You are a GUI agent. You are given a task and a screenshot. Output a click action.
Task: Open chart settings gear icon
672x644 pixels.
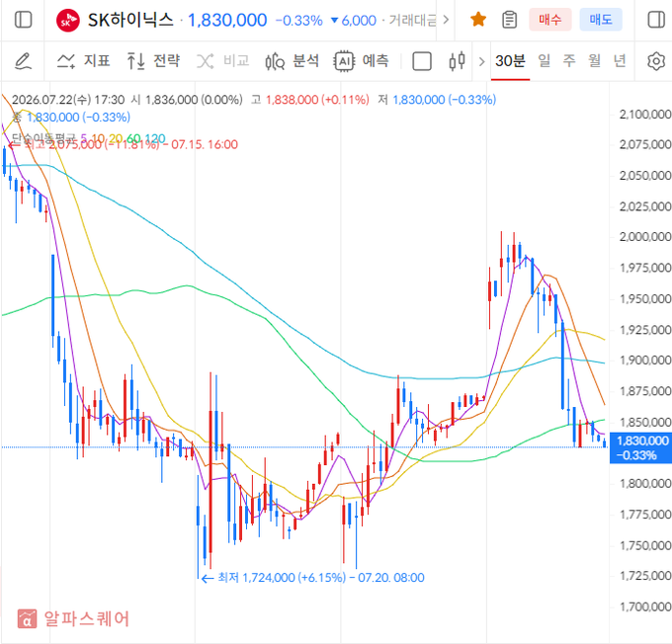656,61
